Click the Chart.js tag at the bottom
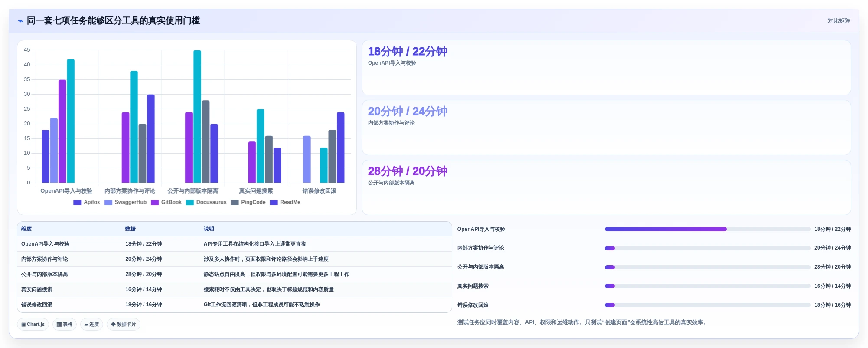 (33, 324)
